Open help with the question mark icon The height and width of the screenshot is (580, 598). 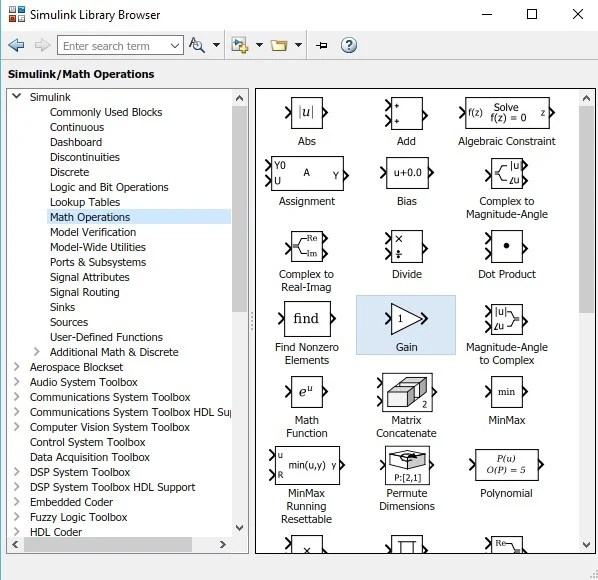point(349,45)
